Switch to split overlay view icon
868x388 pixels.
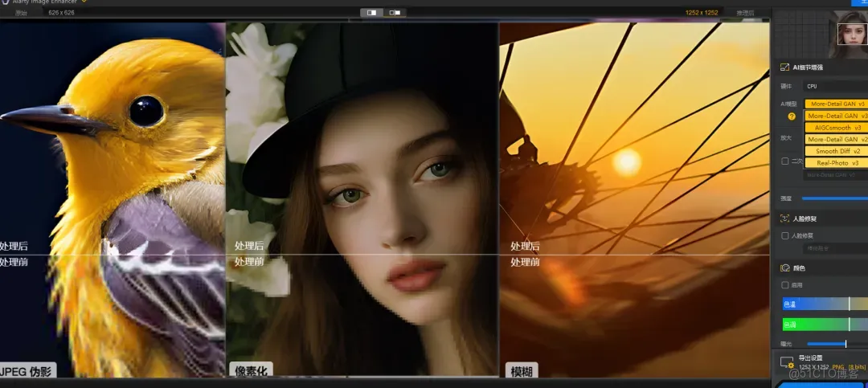click(x=395, y=12)
